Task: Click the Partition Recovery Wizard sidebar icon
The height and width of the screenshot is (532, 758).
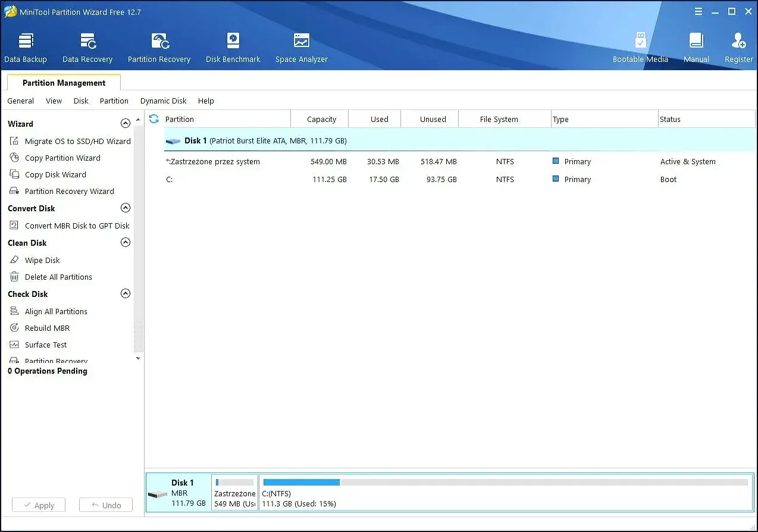Action: [x=14, y=191]
